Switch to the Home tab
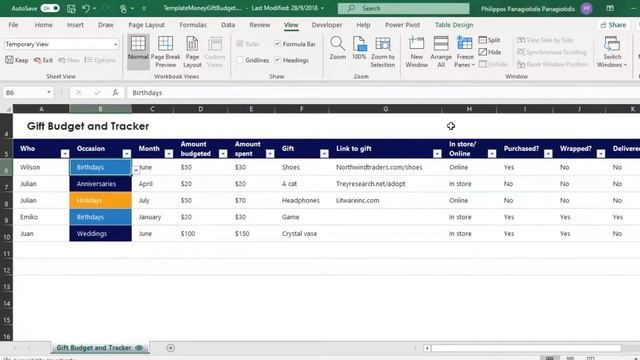The height and width of the screenshot is (360, 640). click(x=43, y=25)
